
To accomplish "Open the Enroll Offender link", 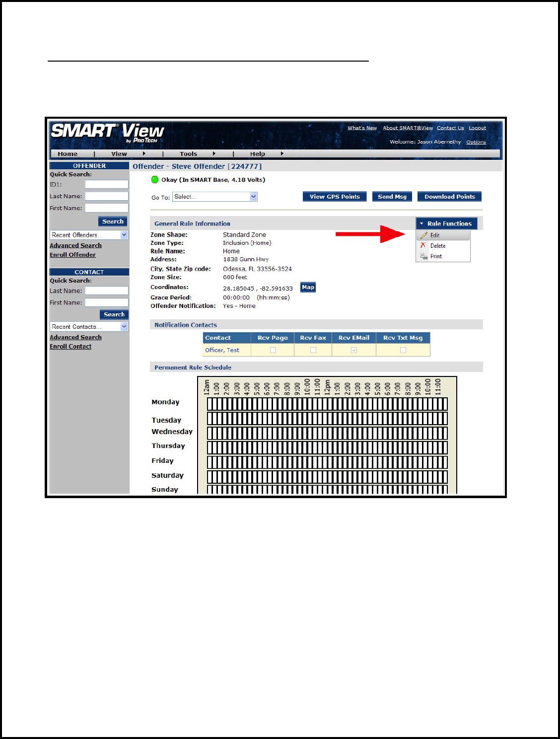I will pos(72,255).
